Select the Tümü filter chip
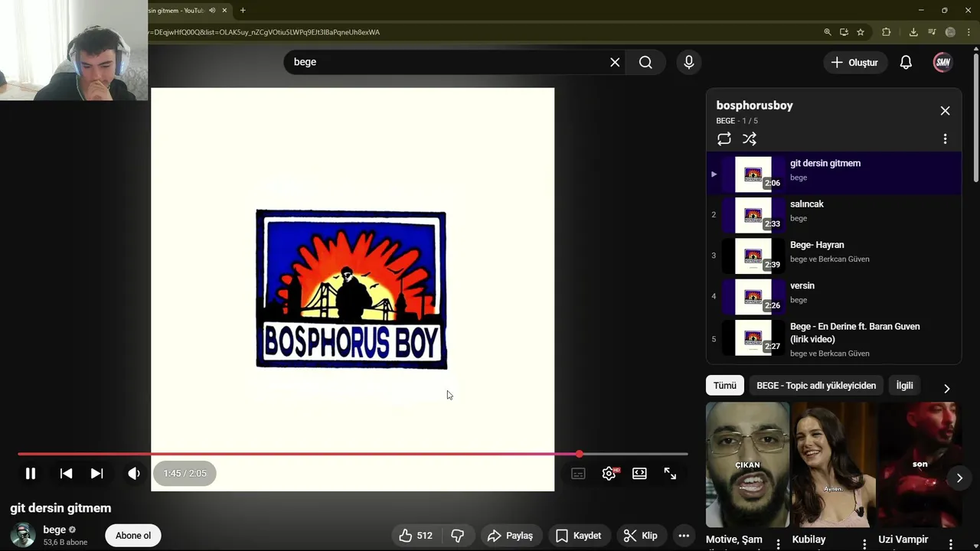 point(724,386)
